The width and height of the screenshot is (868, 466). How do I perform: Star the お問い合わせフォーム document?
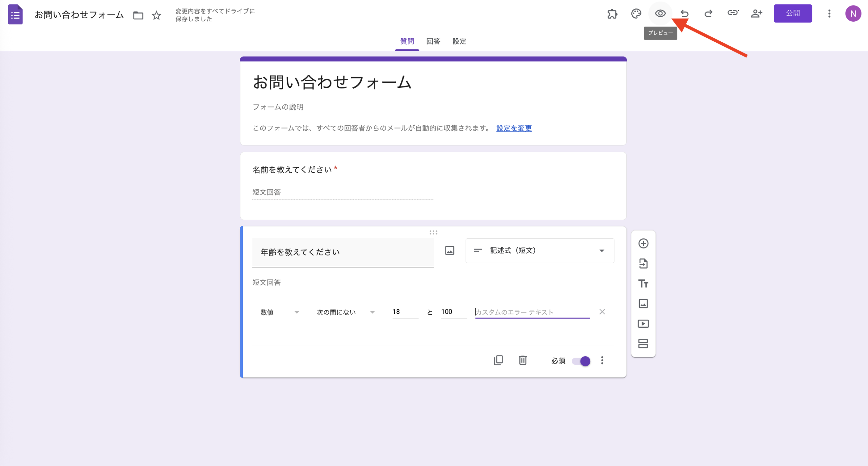(x=156, y=15)
